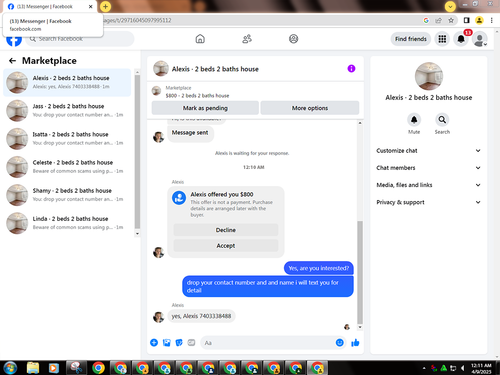The image size is (500, 375).
Task: Open the apps grid menu icon
Action: coord(442,39)
